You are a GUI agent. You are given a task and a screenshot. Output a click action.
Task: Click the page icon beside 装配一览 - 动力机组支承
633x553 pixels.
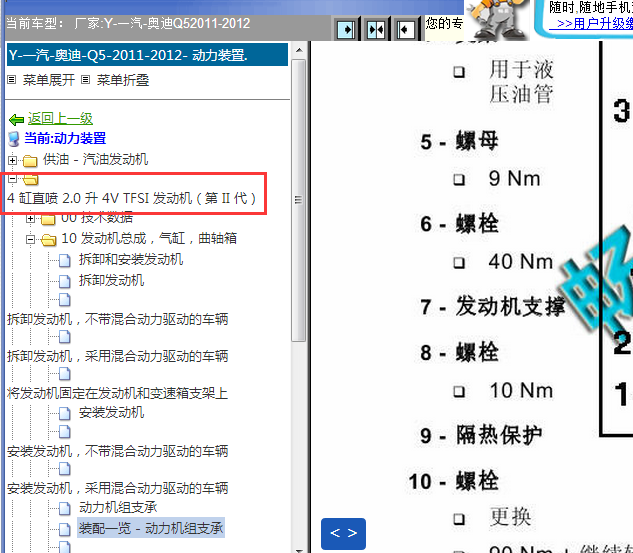65,529
